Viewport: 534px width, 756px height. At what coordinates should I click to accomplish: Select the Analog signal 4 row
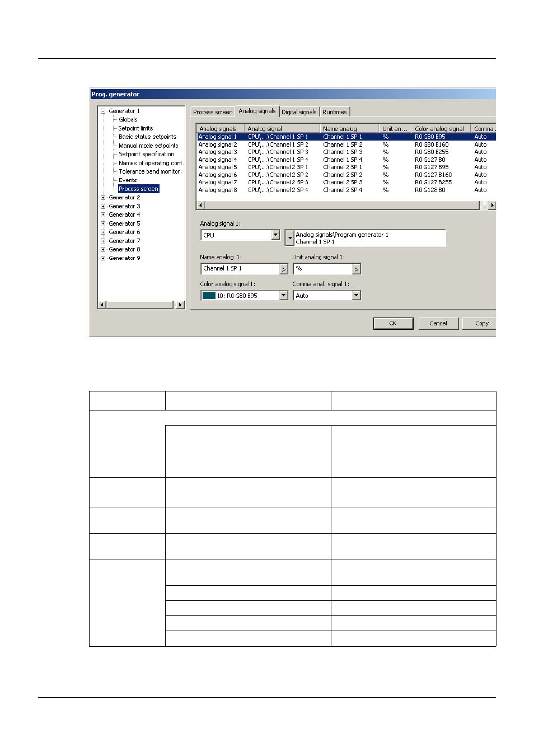(x=346, y=160)
